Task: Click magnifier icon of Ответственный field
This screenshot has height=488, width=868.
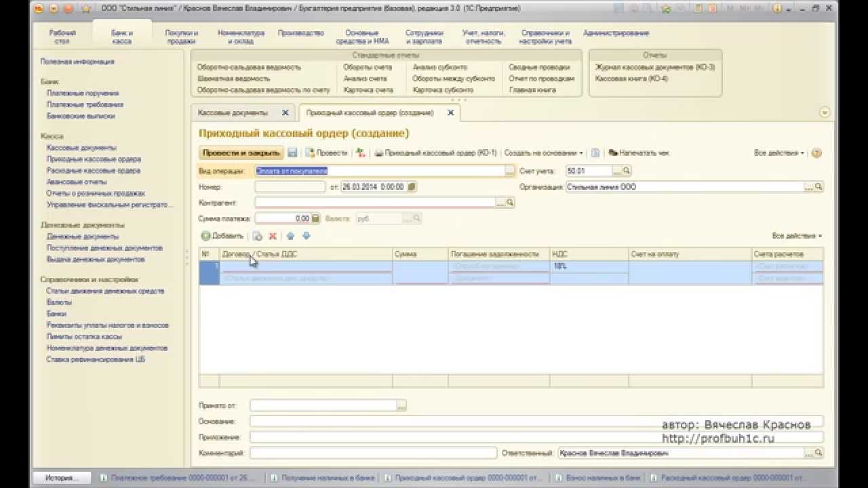Action: [818, 453]
